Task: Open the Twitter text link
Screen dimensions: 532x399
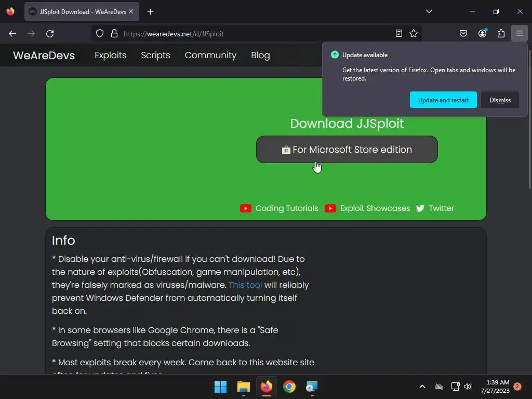Action: pos(442,208)
